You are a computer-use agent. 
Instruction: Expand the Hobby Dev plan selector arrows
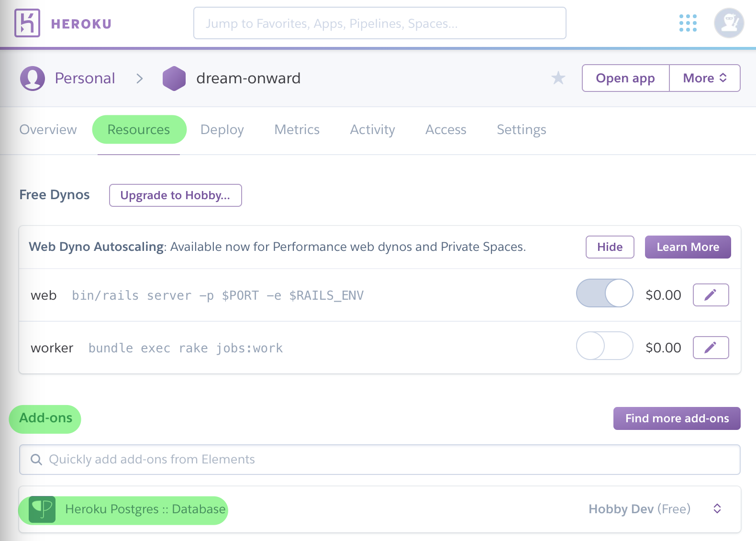click(x=717, y=508)
